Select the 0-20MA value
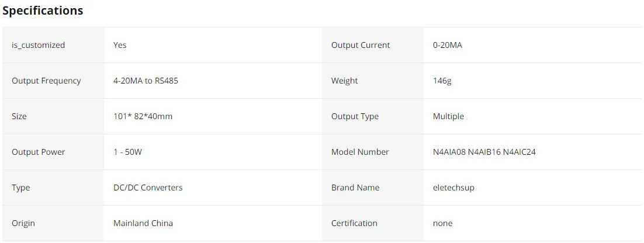644x243 pixels. (447, 45)
